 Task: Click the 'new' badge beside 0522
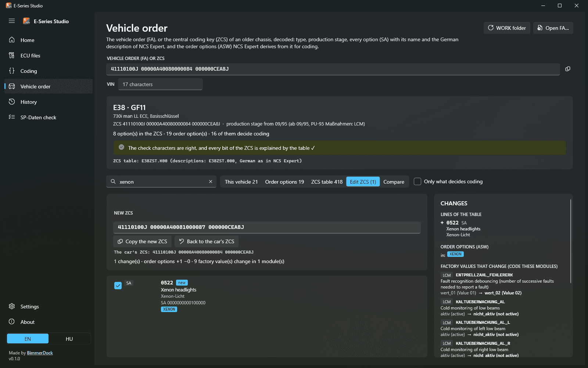[x=182, y=283]
